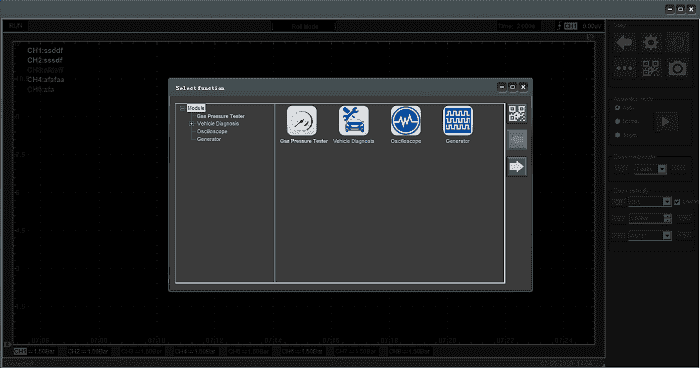Click the QR code button in dialog sidebar
Image resolution: width=700 pixels, height=368 pixels.
(x=517, y=113)
